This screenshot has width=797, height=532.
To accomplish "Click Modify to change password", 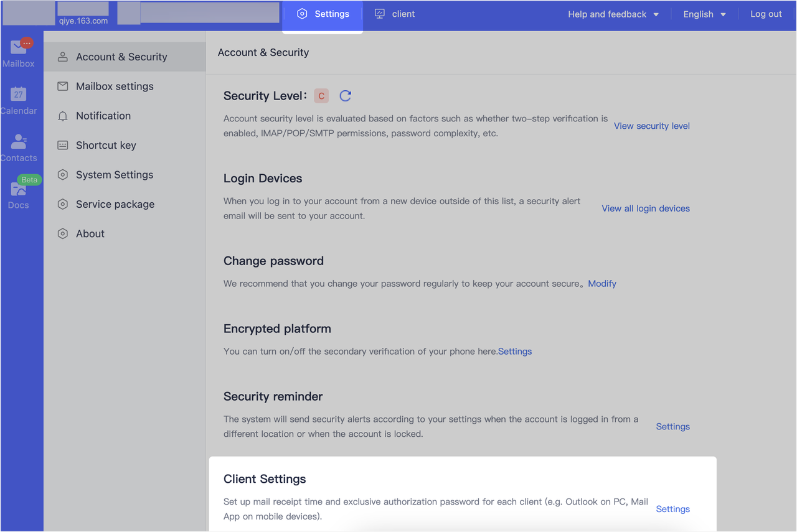I will coord(601,283).
